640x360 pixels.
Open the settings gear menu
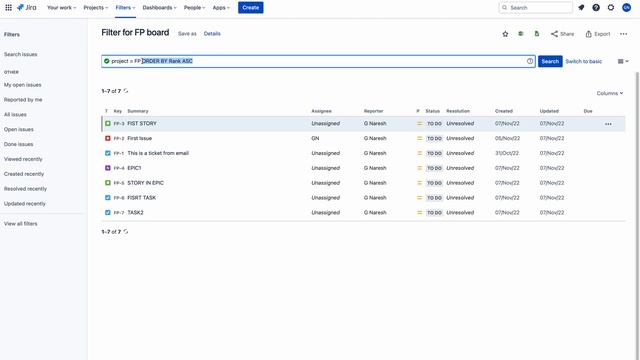click(x=611, y=7)
